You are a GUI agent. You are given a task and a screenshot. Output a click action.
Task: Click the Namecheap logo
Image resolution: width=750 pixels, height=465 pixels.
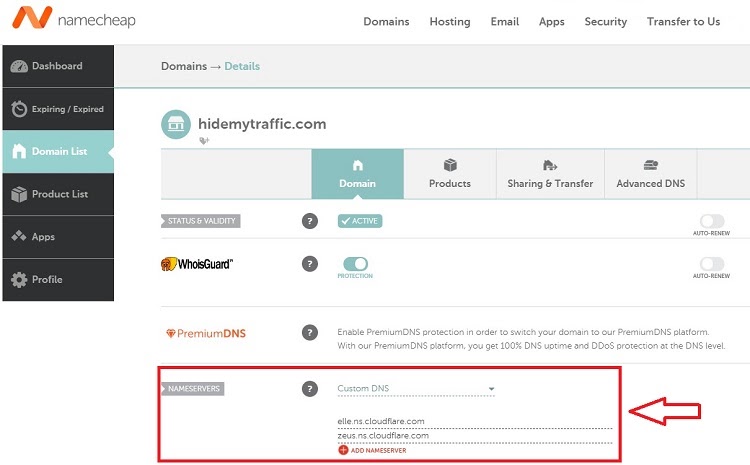74,18
